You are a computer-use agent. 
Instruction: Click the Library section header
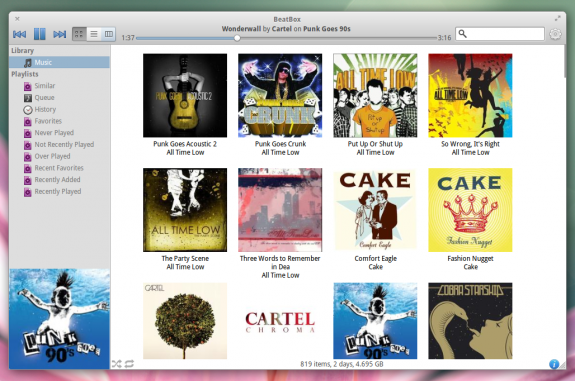[22, 51]
